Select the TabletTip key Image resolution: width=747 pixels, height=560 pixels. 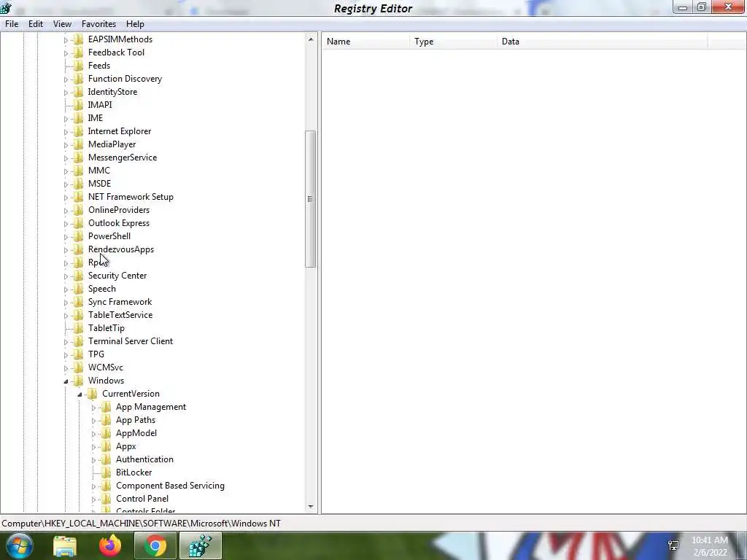[107, 328]
